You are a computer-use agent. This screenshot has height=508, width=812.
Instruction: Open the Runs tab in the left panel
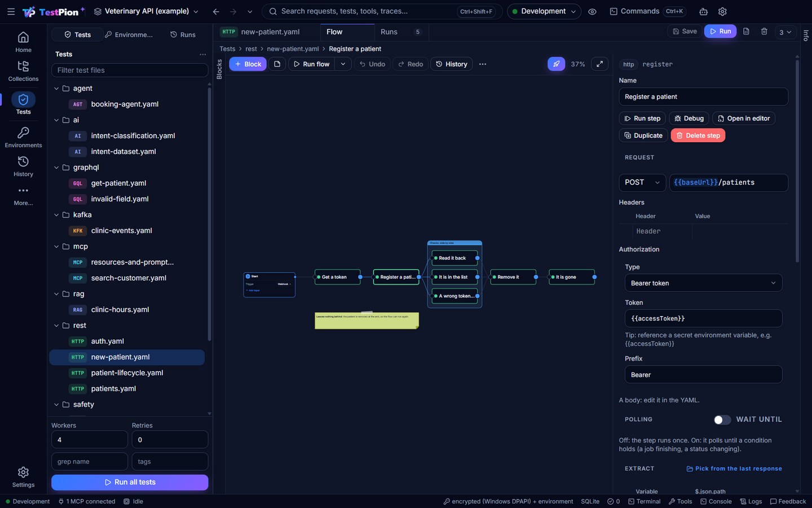pos(183,34)
